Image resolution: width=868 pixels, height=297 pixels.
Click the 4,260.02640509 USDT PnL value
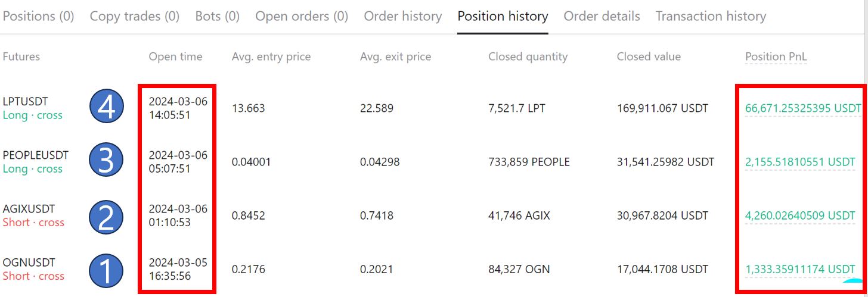click(800, 215)
